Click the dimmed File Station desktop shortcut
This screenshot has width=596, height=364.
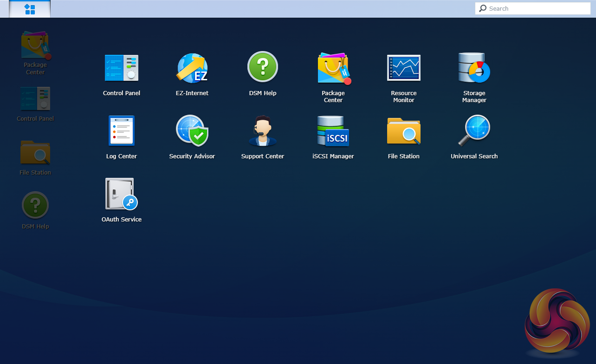tap(35, 153)
